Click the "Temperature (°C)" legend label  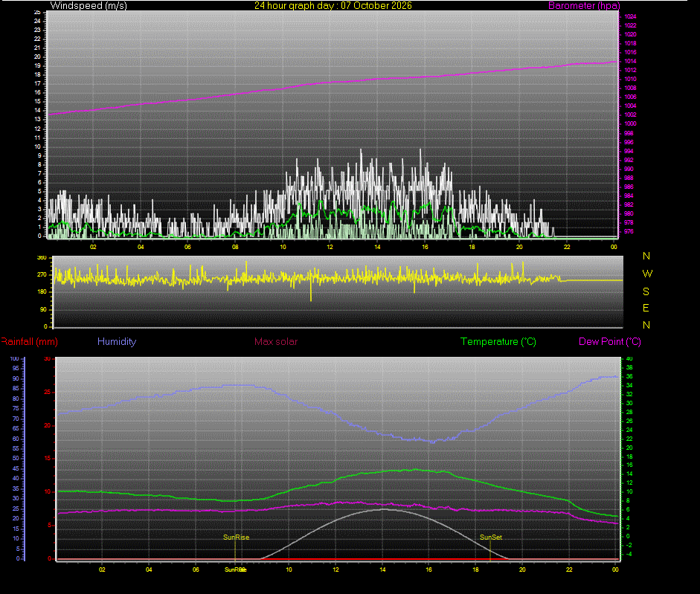(x=498, y=342)
